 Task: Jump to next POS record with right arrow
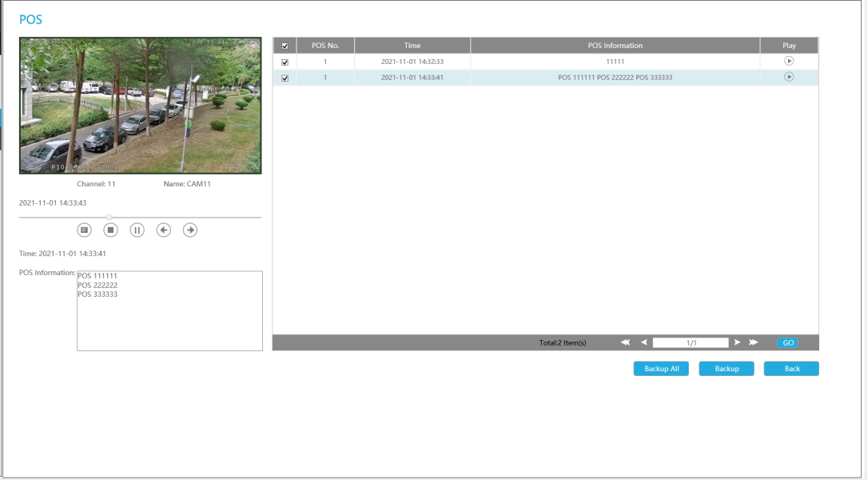190,230
